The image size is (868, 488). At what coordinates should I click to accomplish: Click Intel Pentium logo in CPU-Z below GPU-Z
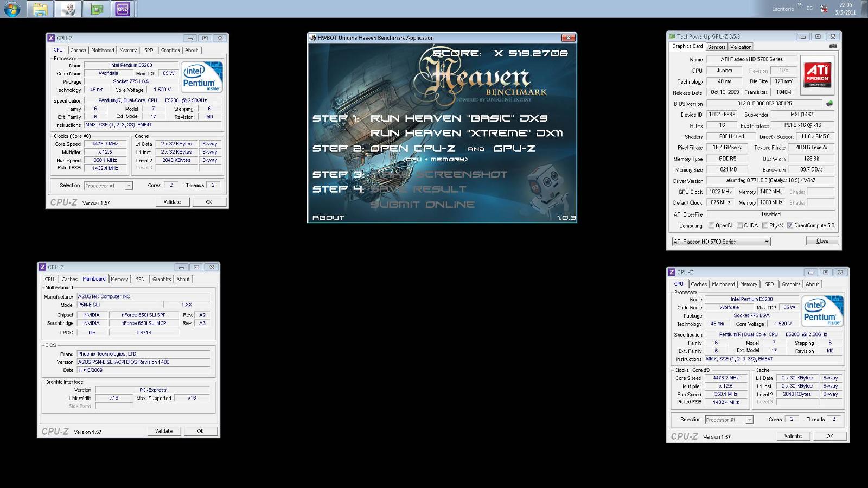pyautogui.click(x=823, y=311)
